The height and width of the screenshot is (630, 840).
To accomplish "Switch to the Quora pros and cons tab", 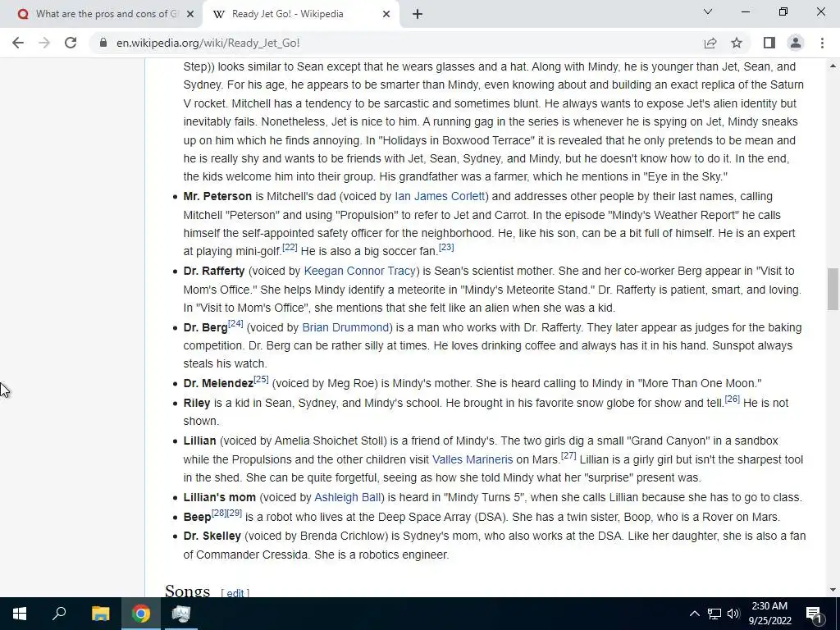I will pos(101,14).
